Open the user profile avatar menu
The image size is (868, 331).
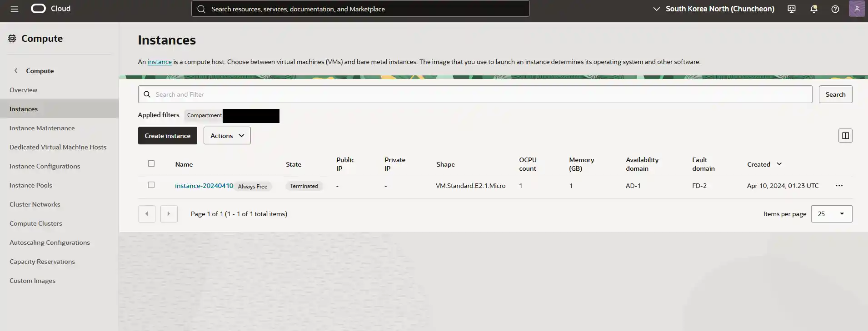(857, 9)
